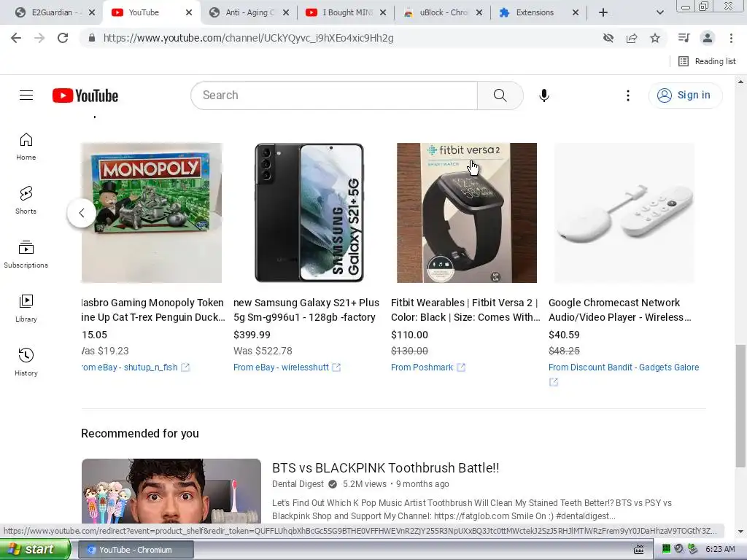Open From Discount Bandit - Gadgets Galore link
The height and width of the screenshot is (560, 747).
pos(624,367)
